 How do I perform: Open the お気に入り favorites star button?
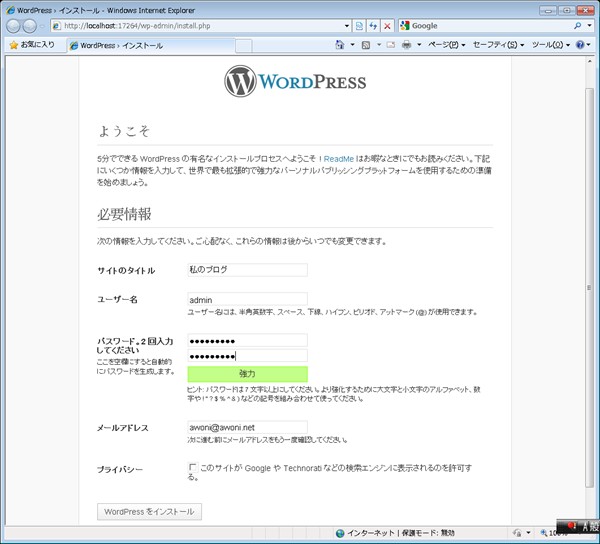coord(32,45)
